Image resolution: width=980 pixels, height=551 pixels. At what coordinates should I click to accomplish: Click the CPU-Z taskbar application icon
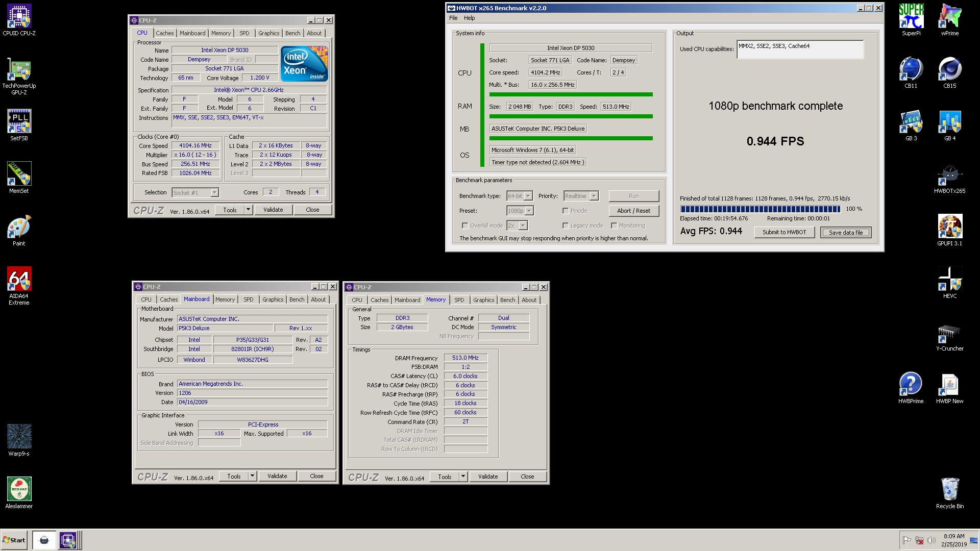[x=68, y=540]
